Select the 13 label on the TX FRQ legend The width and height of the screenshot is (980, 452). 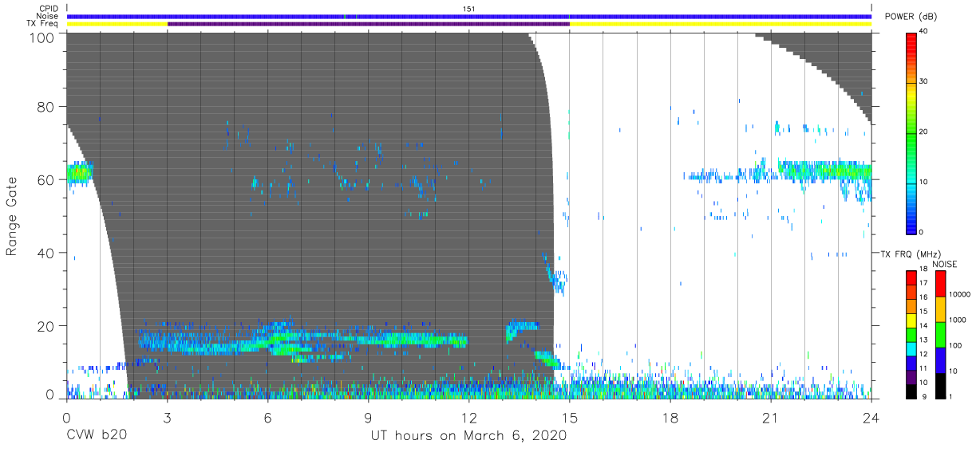pos(923,340)
